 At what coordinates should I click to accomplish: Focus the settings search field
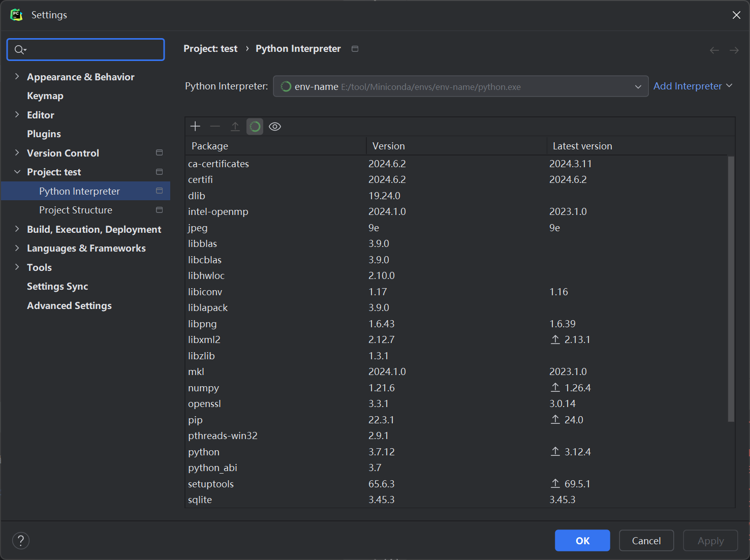pos(86,49)
